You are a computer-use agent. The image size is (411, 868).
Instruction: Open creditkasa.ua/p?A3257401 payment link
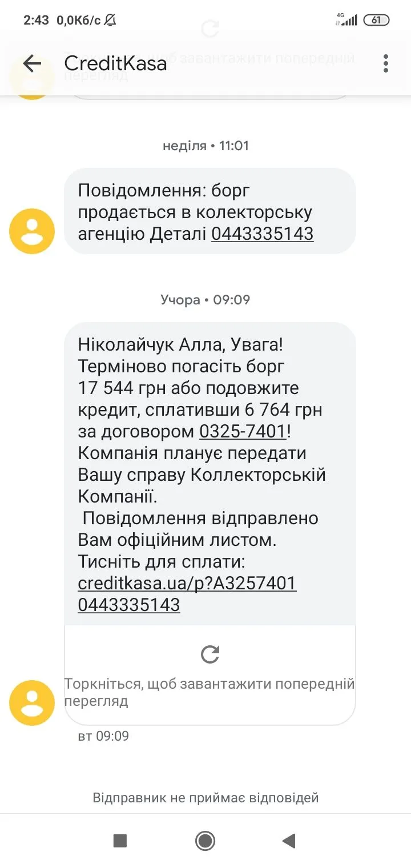[x=187, y=583]
